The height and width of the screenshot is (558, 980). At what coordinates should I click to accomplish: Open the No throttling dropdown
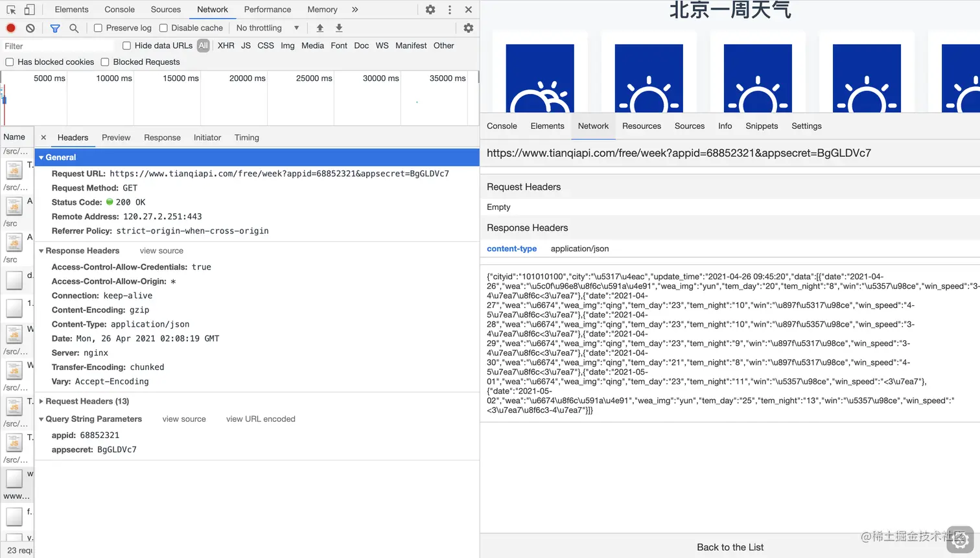(x=268, y=28)
